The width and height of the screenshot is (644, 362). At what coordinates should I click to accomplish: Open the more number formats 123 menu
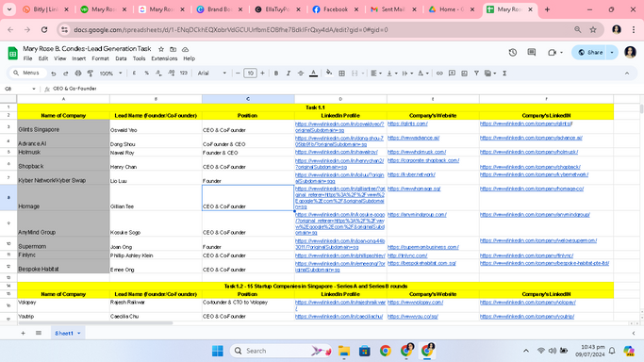(x=184, y=73)
